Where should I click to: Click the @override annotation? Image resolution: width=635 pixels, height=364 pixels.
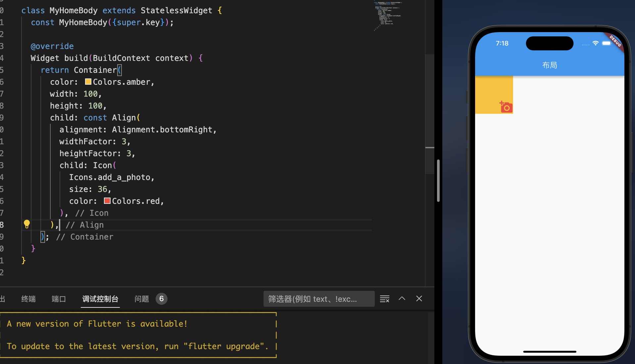point(52,46)
